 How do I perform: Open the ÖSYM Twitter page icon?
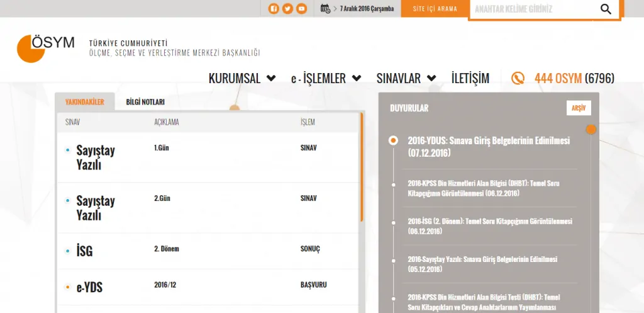click(287, 9)
